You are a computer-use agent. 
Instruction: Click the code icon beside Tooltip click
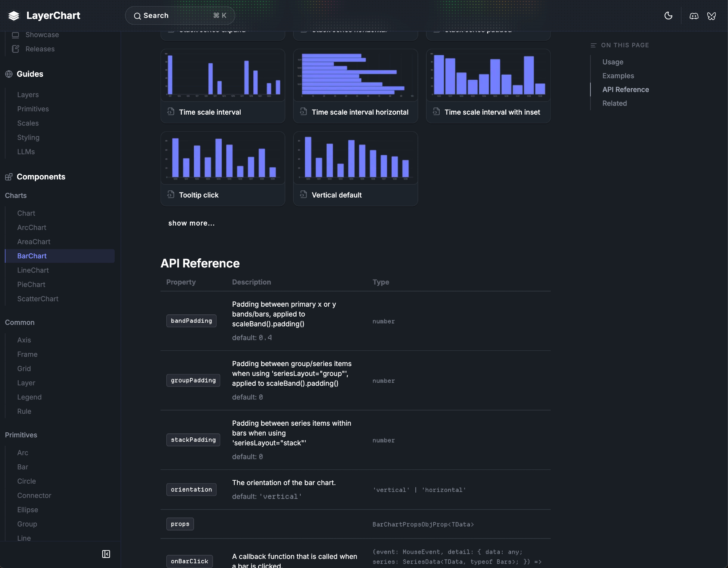171,195
